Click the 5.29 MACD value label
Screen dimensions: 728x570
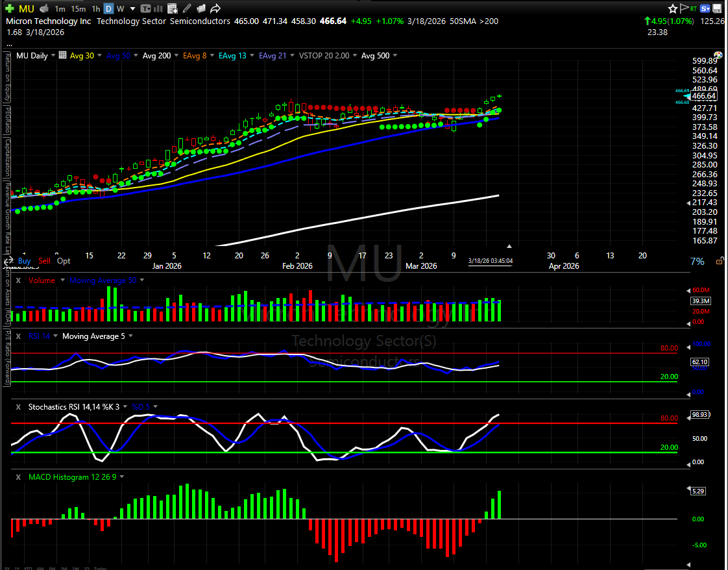click(698, 491)
